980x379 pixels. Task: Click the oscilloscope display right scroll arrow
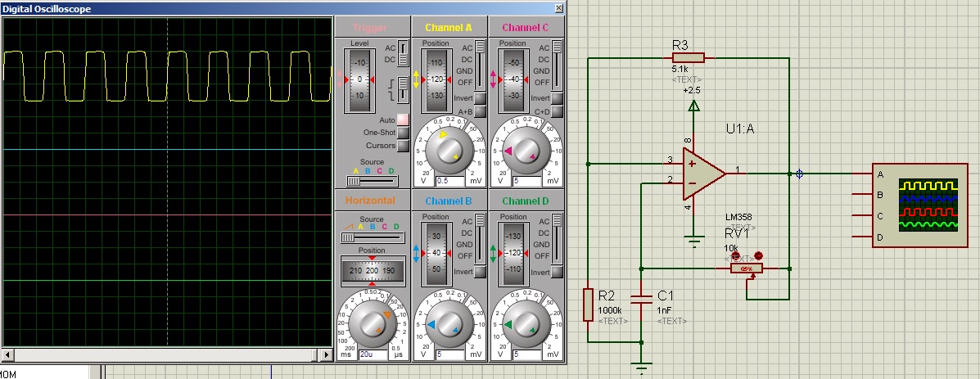pos(326,354)
